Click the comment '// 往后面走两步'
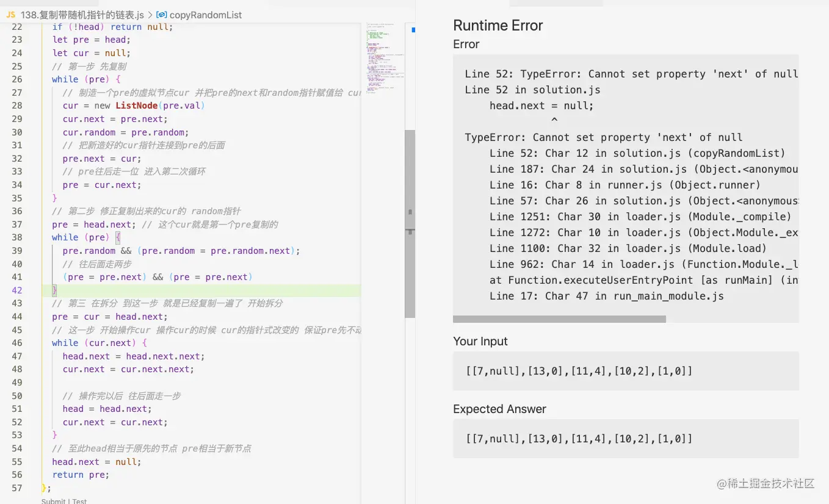Image resolution: width=829 pixels, height=504 pixels. pyautogui.click(x=97, y=264)
